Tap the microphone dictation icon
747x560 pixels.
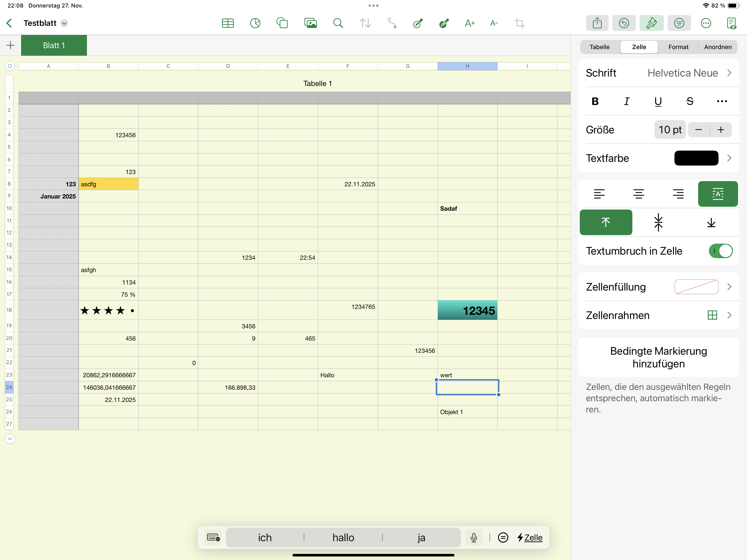(474, 537)
